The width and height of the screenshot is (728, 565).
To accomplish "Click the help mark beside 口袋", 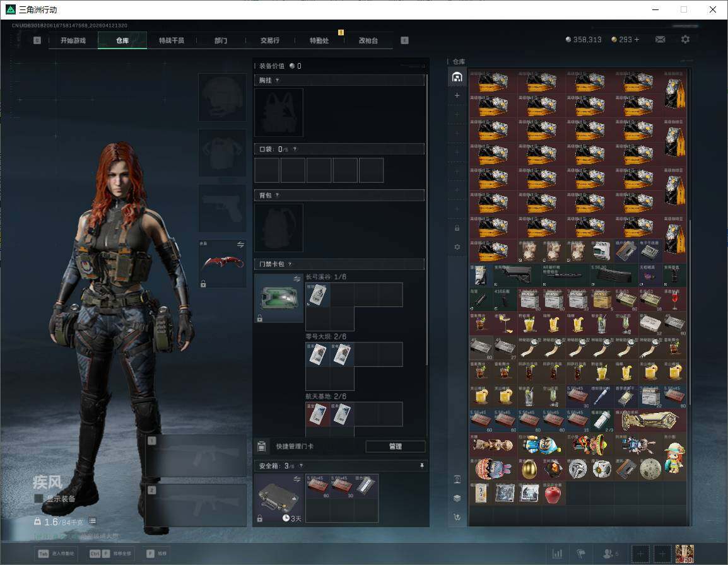I will [295, 149].
